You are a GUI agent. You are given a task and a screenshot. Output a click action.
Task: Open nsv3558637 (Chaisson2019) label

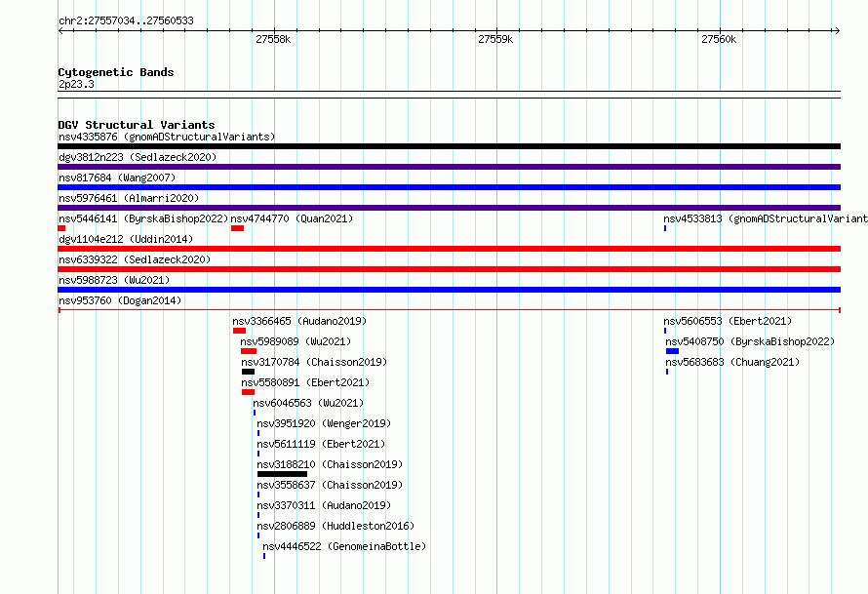pyautogui.click(x=330, y=485)
